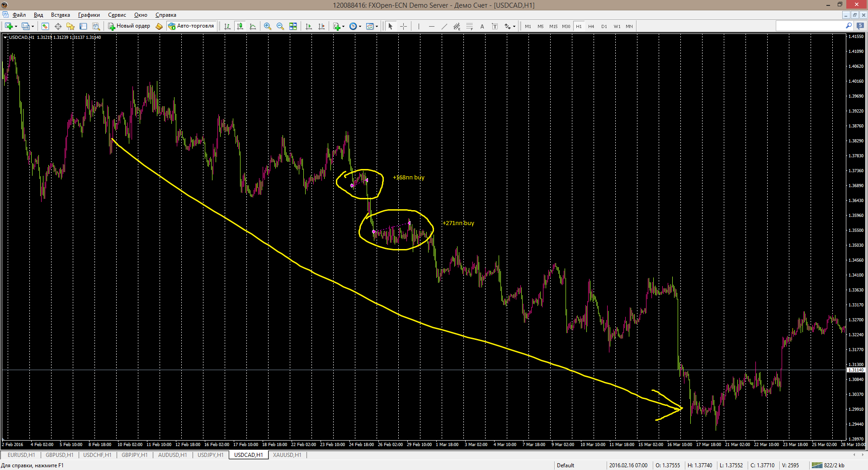The image size is (868, 470).
Task: Toggle chart shift icon
Action: click(321, 26)
